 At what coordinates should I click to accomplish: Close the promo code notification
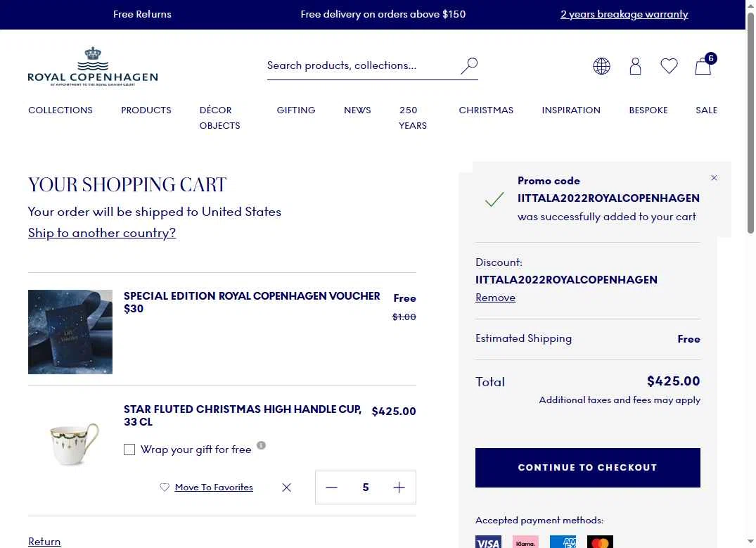point(714,178)
